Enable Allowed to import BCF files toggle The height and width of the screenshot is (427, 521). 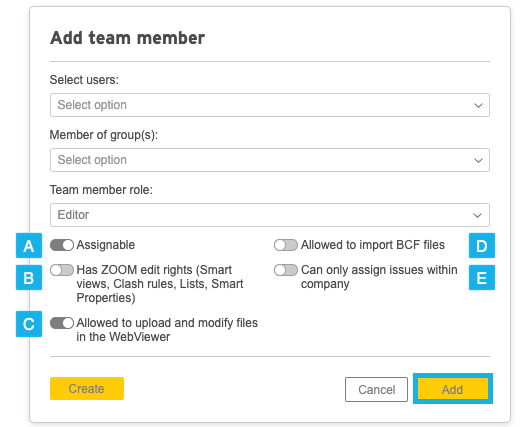pos(286,245)
